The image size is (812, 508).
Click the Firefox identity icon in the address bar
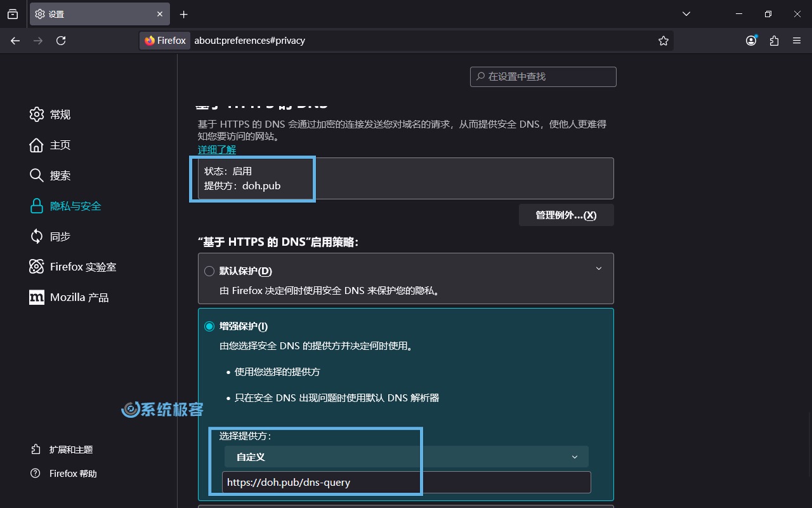coord(165,41)
